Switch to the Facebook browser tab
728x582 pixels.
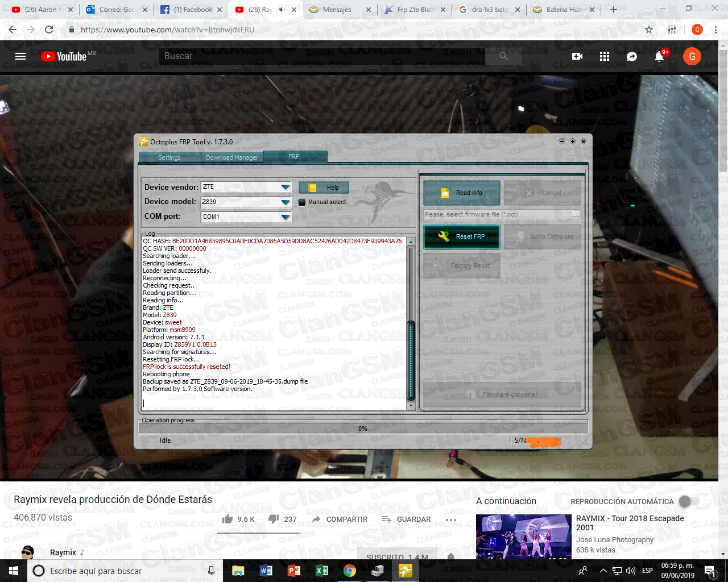[192, 9]
